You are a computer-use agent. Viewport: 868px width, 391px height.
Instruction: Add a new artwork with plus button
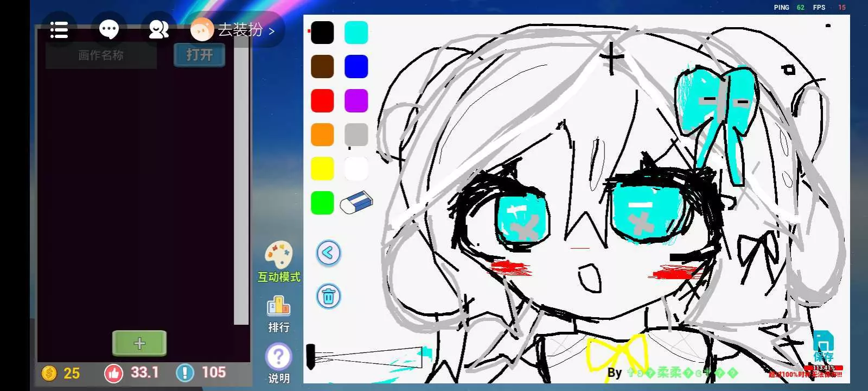(x=139, y=343)
